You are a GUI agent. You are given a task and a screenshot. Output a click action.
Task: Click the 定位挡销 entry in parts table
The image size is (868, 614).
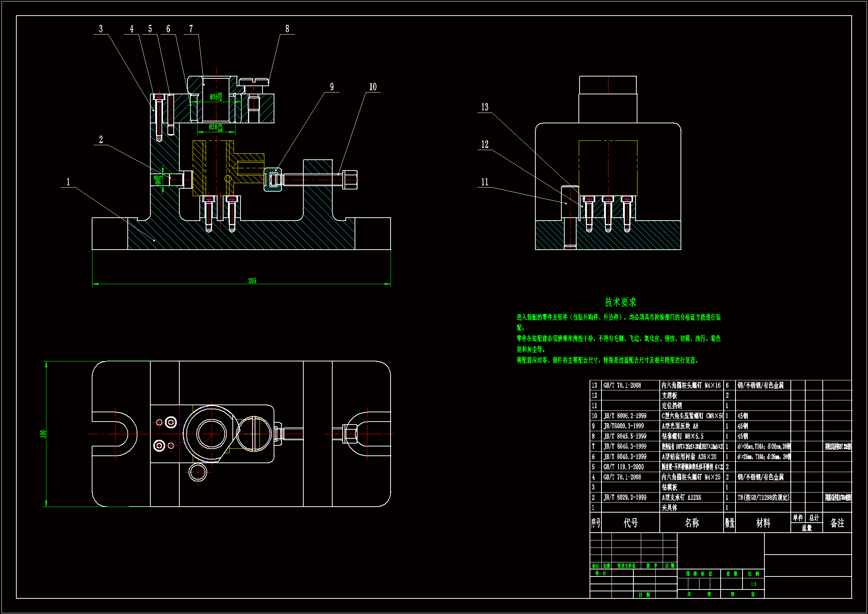coord(672,406)
